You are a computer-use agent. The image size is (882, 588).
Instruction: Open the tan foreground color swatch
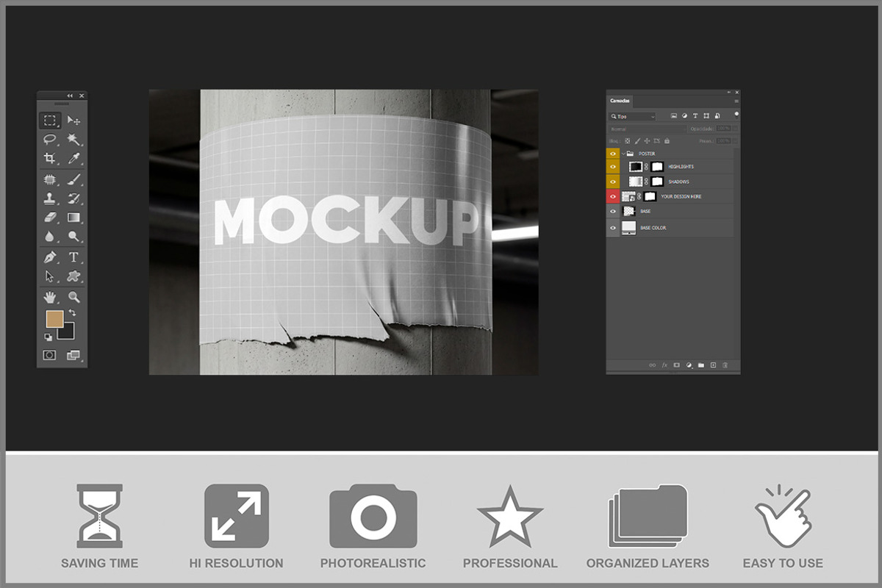click(x=54, y=319)
